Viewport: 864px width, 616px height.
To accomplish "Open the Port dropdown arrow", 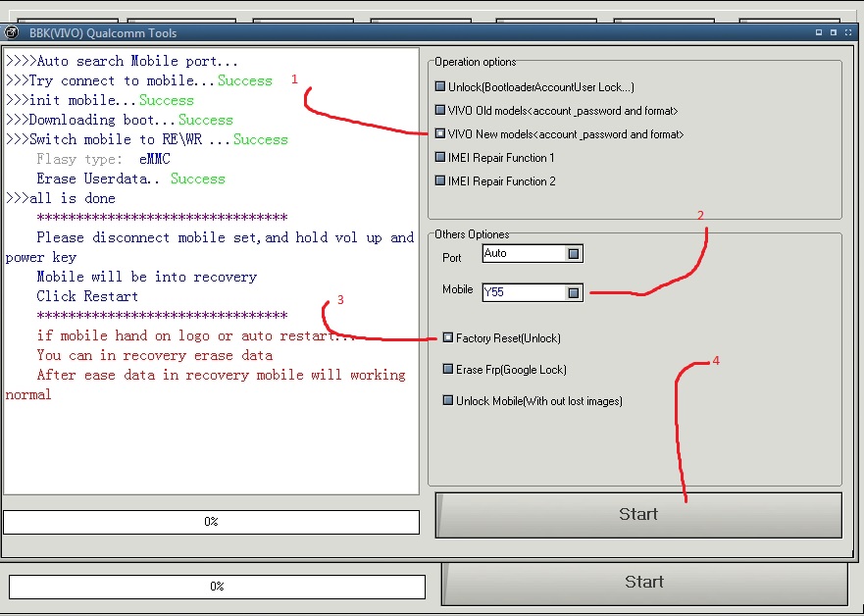I will (x=574, y=253).
